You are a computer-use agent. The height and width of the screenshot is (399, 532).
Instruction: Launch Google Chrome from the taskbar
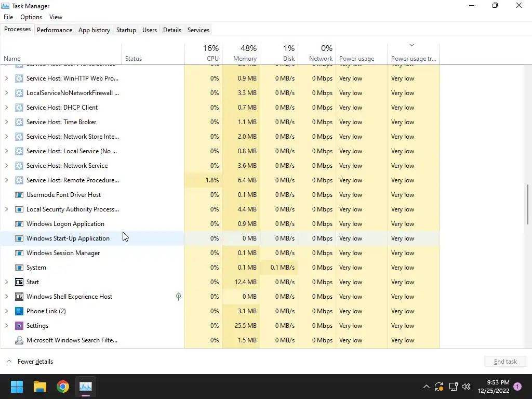63,387
